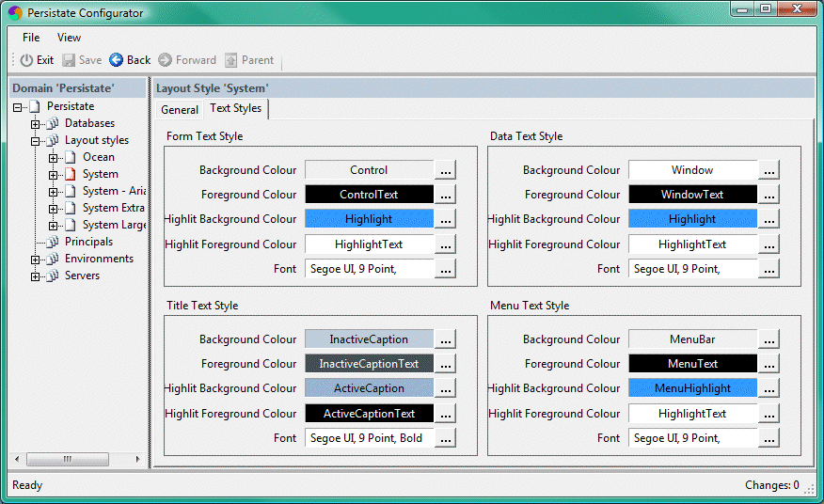824x504 pixels.
Task: Collapse the Layout styles node
Action: [35, 141]
